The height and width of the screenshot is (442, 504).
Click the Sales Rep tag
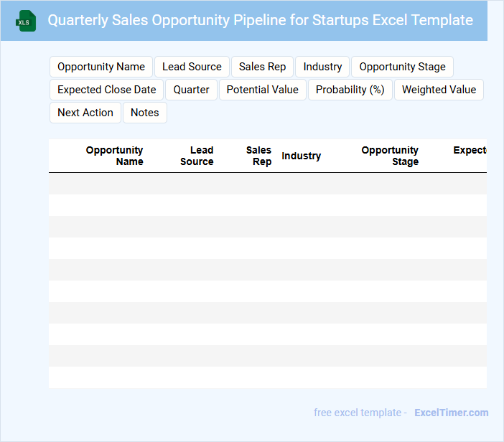tap(262, 67)
